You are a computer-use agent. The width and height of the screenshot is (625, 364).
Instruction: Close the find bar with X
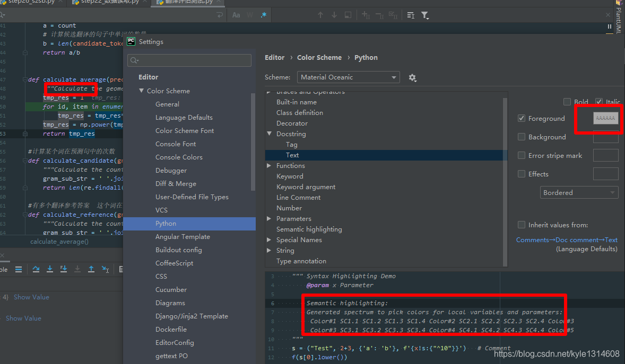608,15
